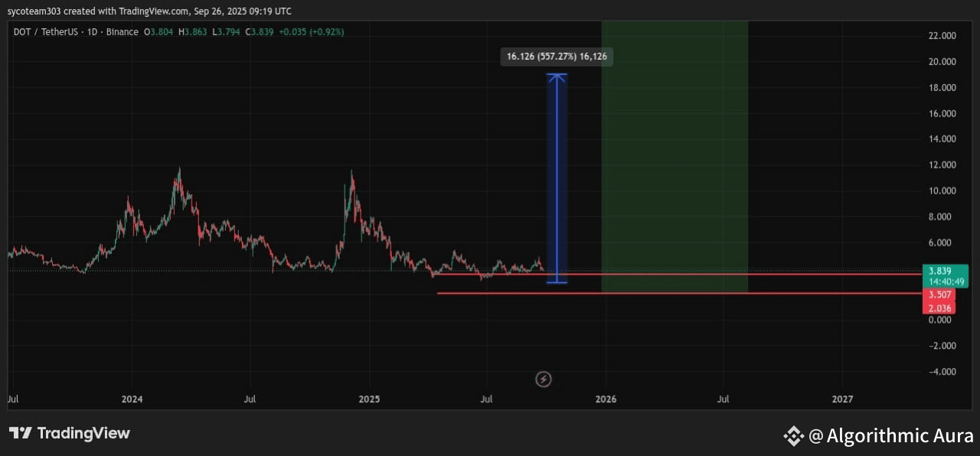
Task: Click the 2024 time axis label
Action: 132,399
